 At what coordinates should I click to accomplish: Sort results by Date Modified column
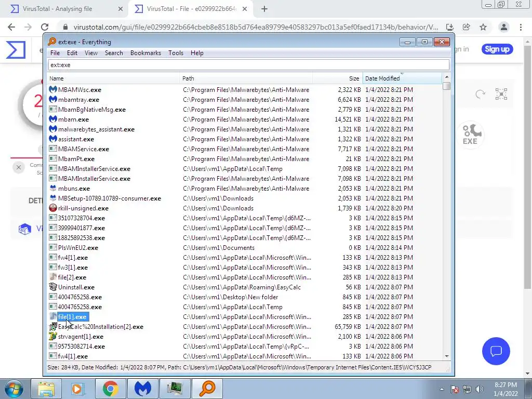[x=403, y=78]
